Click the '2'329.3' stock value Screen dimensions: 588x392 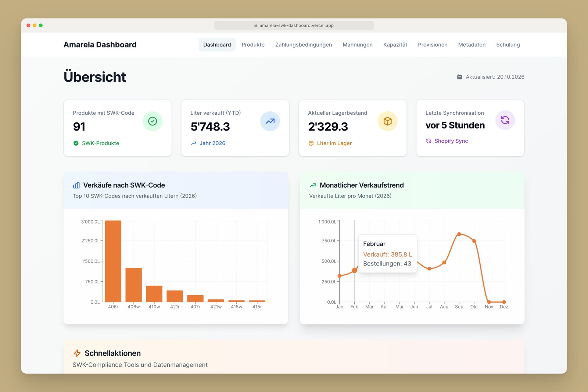pyautogui.click(x=328, y=127)
